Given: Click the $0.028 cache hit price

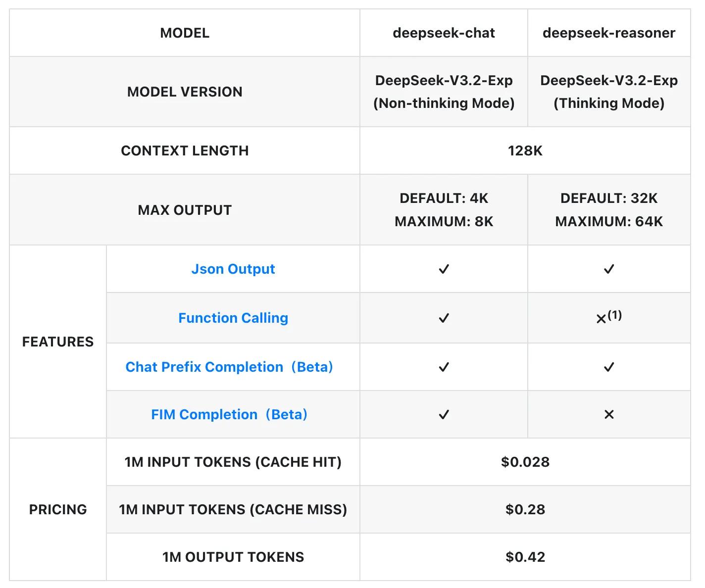Looking at the screenshot, I should (x=525, y=462).
